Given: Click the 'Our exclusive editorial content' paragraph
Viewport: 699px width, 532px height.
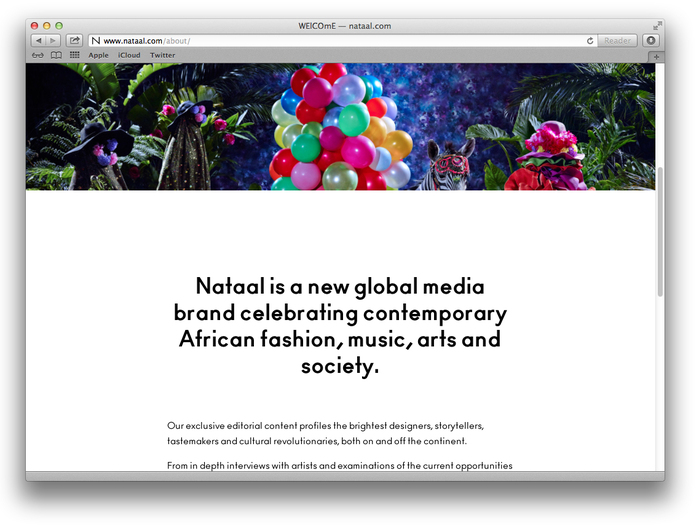Looking at the screenshot, I should click(x=325, y=433).
